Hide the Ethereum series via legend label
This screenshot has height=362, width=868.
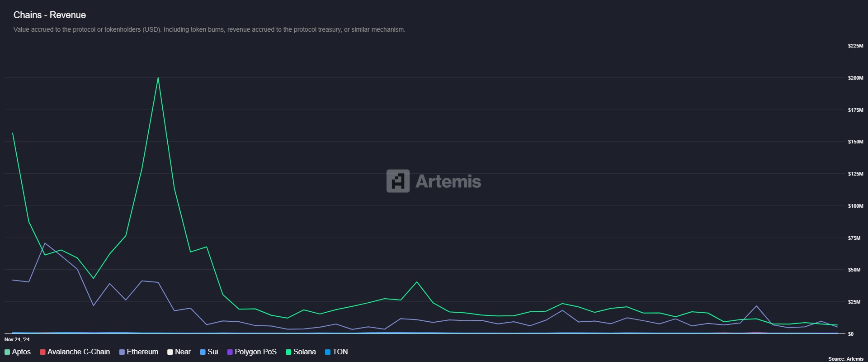[142, 352]
